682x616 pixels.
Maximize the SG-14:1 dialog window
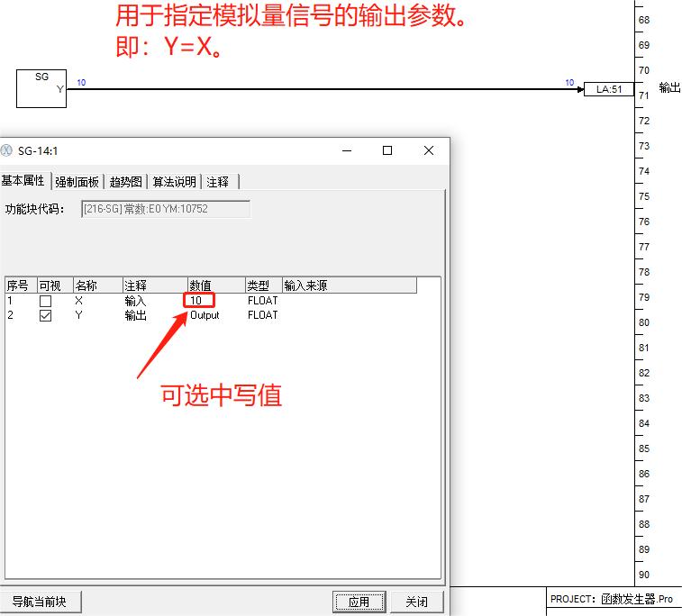[x=387, y=150]
